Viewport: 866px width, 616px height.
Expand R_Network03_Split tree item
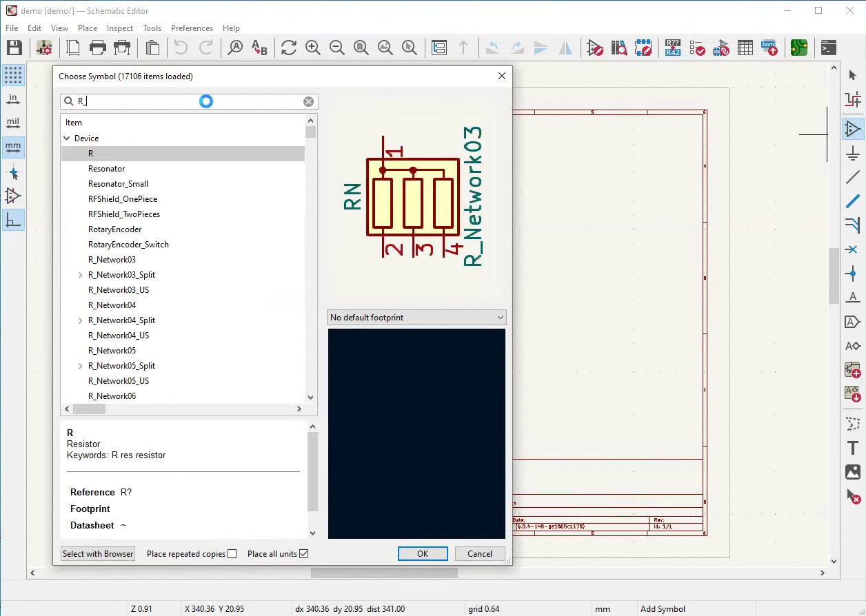[81, 275]
